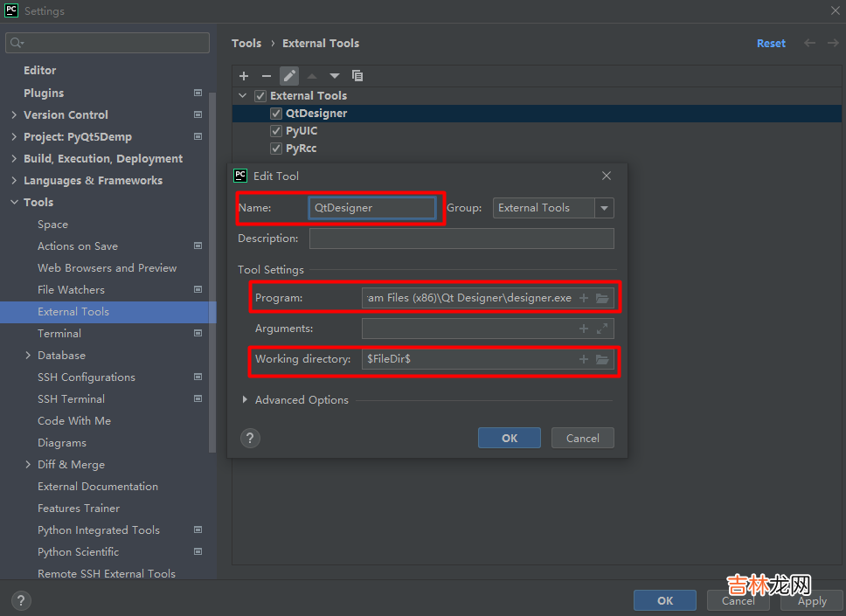Uncheck the QtDesigner tool checkbox
Image resolution: width=846 pixels, height=616 pixels.
point(277,114)
